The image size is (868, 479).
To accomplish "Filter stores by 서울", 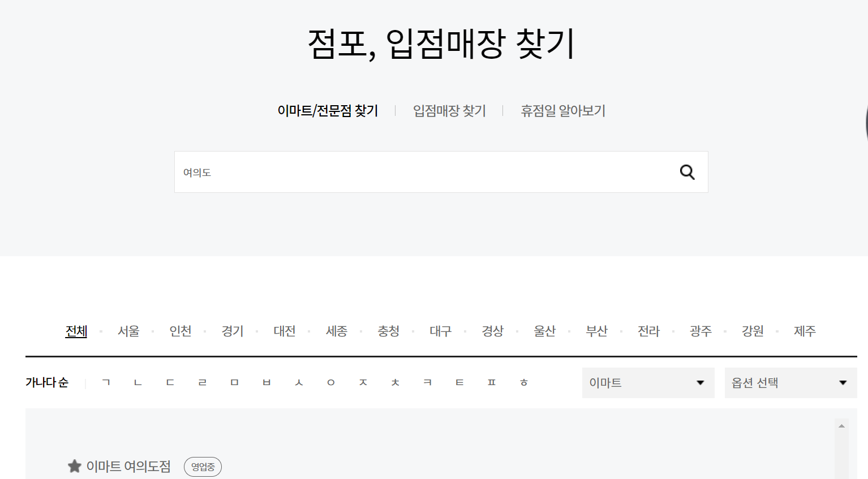I will [128, 331].
